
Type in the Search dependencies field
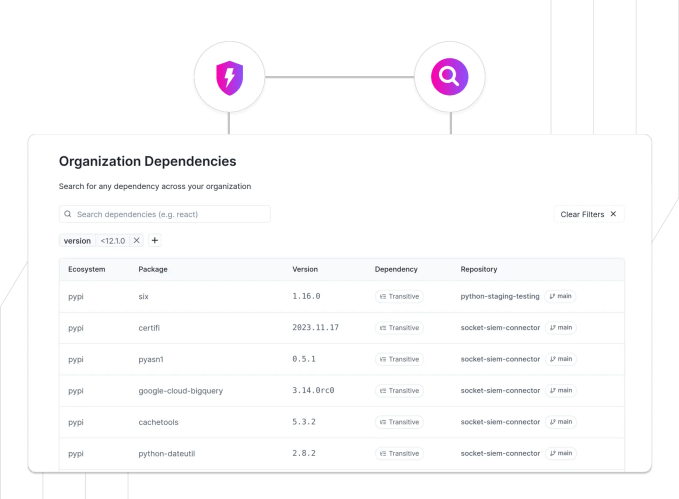[170, 214]
